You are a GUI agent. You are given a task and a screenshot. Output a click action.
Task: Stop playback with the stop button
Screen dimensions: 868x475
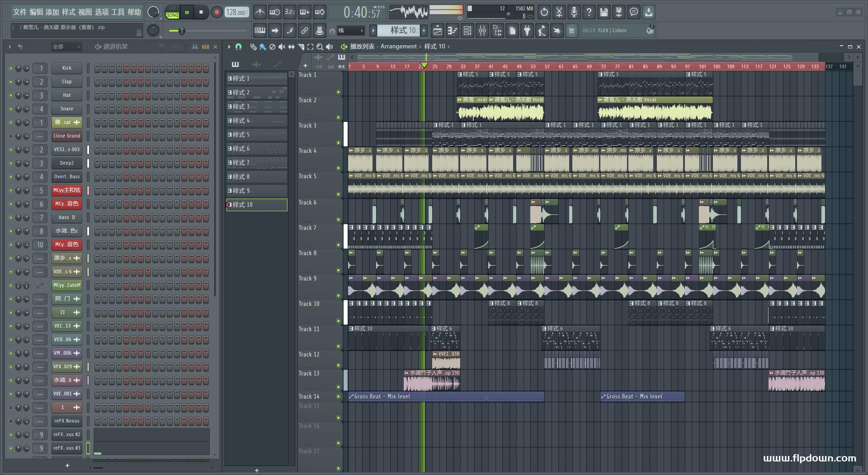(x=201, y=12)
